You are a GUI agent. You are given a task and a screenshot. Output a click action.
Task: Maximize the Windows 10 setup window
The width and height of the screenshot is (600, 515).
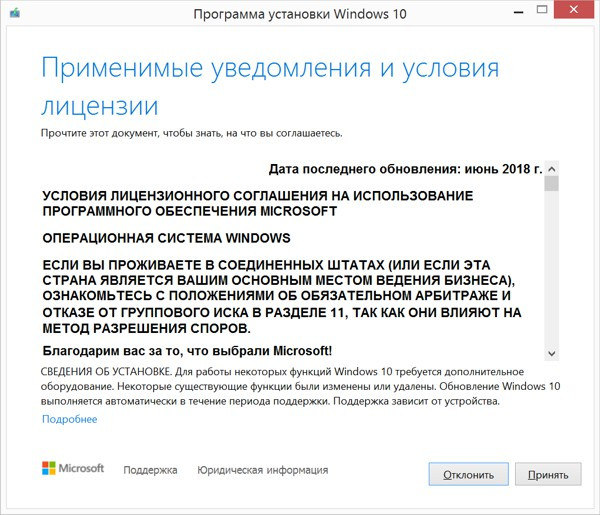pyautogui.click(x=542, y=10)
